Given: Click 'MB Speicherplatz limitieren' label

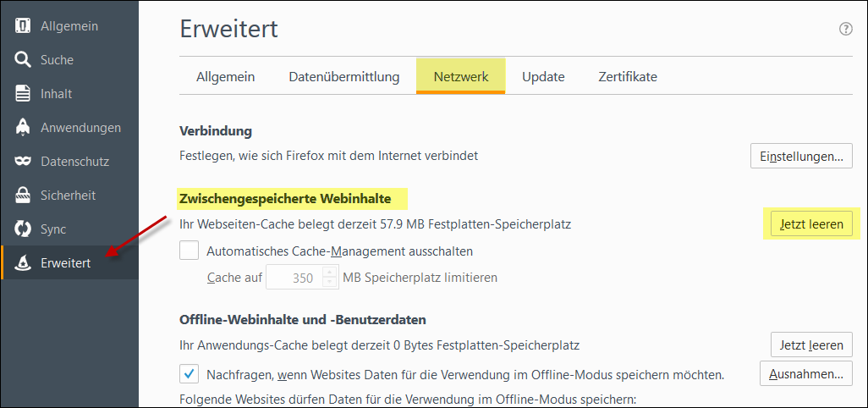Looking at the screenshot, I should [420, 278].
